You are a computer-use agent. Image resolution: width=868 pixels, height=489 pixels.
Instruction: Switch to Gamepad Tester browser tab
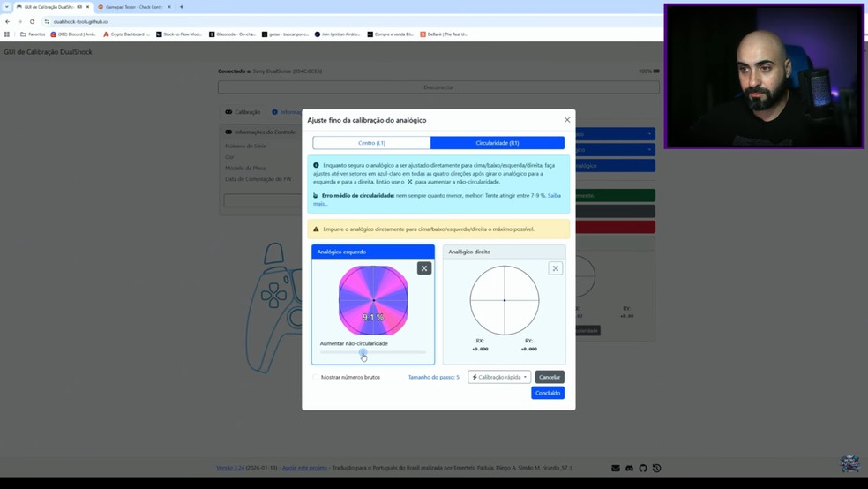tap(133, 7)
